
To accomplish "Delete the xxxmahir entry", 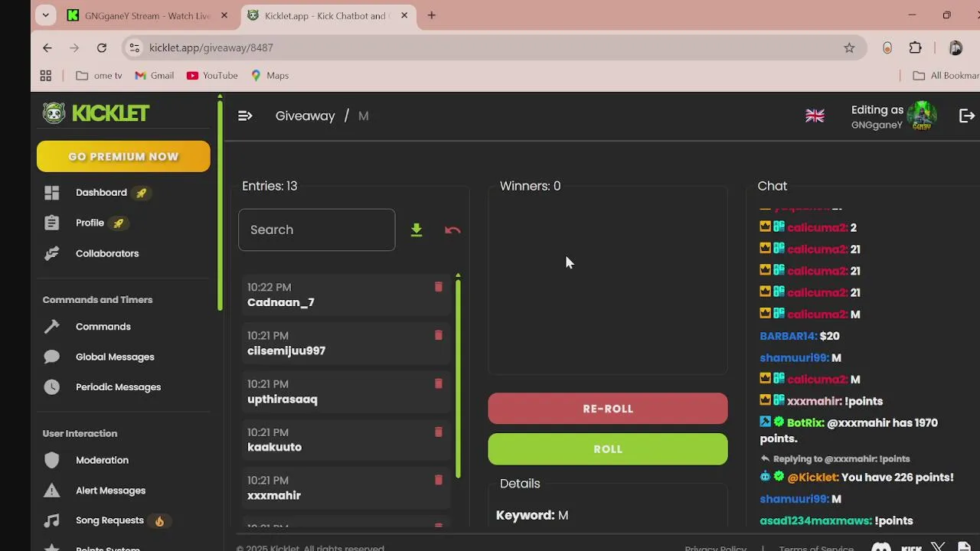I will (x=439, y=480).
